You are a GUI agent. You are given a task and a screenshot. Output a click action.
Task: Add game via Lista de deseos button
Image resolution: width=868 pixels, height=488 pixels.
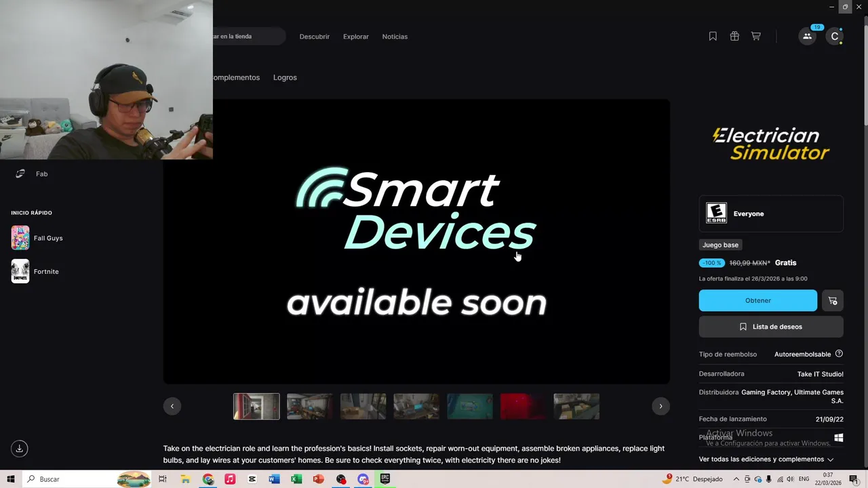pyautogui.click(x=771, y=327)
